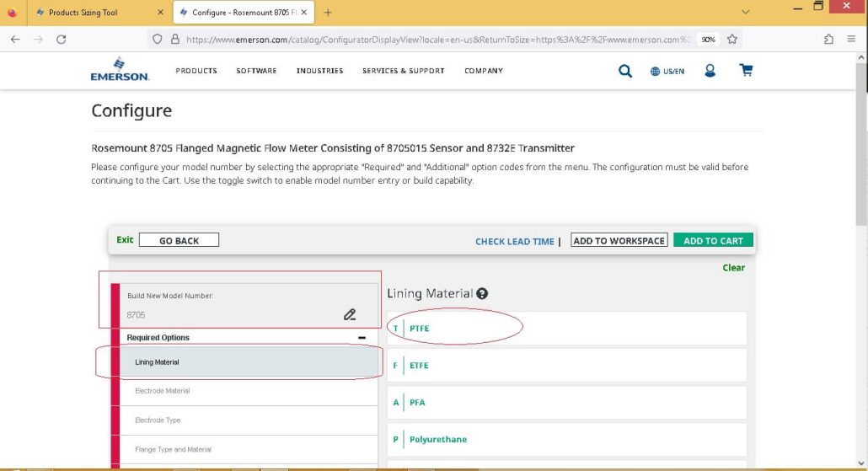Click the ADD TO CART button

(713, 240)
